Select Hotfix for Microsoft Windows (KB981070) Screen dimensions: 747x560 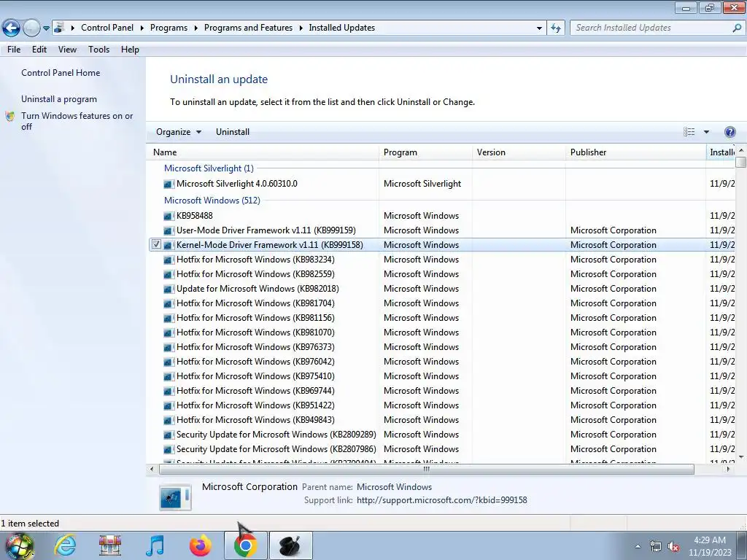255,332
